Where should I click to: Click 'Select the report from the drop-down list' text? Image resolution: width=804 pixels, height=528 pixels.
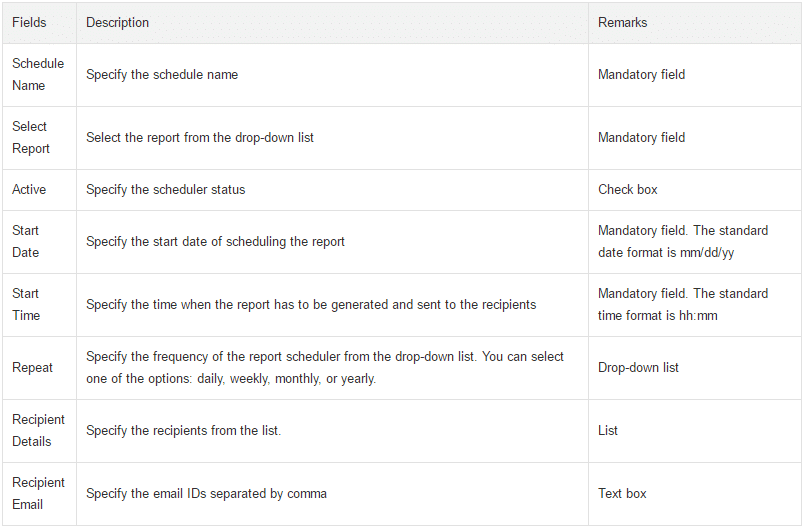point(200,138)
